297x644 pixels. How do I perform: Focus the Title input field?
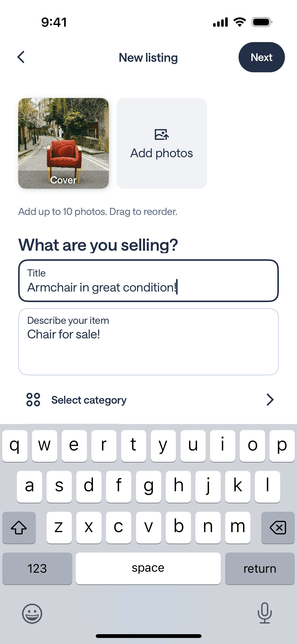coord(148,281)
